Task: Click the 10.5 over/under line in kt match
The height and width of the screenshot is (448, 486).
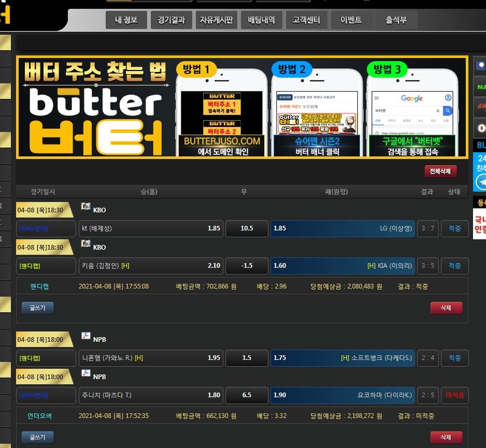Action: [247, 228]
